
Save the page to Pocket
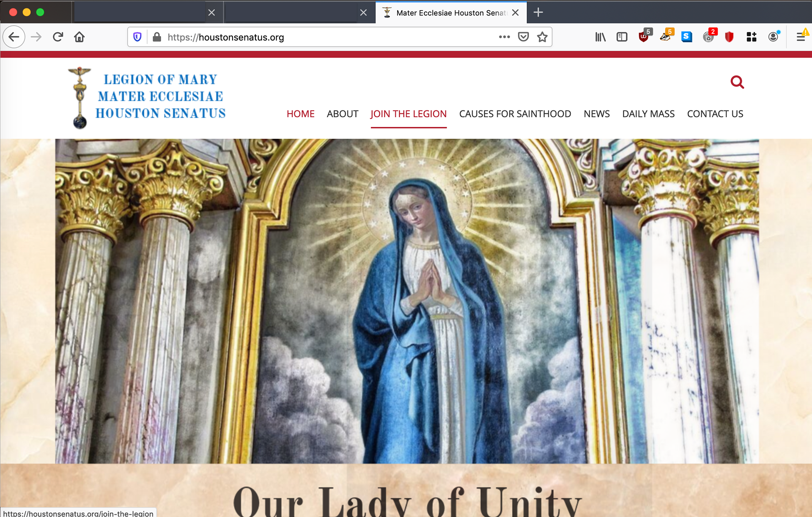pyautogui.click(x=523, y=37)
